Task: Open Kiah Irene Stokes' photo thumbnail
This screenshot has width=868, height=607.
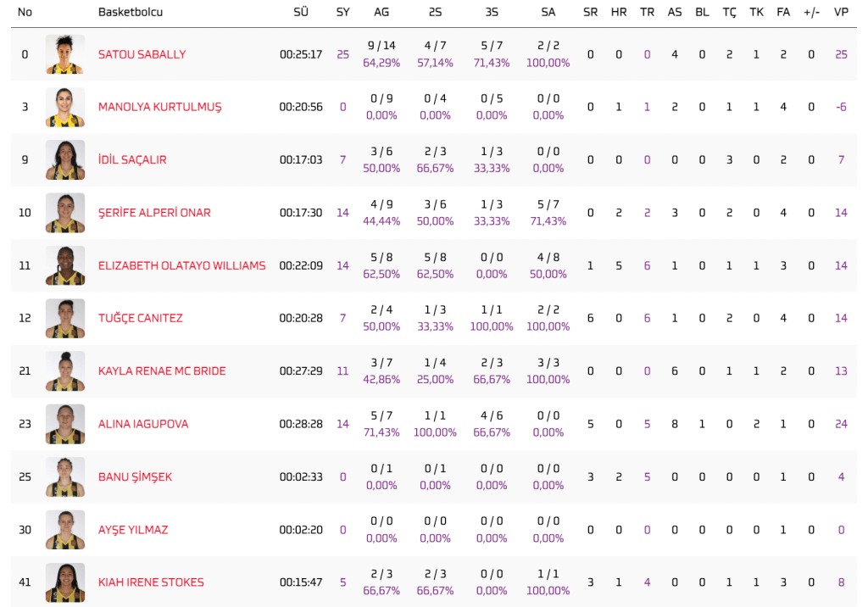Action: [x=65, y=582]
